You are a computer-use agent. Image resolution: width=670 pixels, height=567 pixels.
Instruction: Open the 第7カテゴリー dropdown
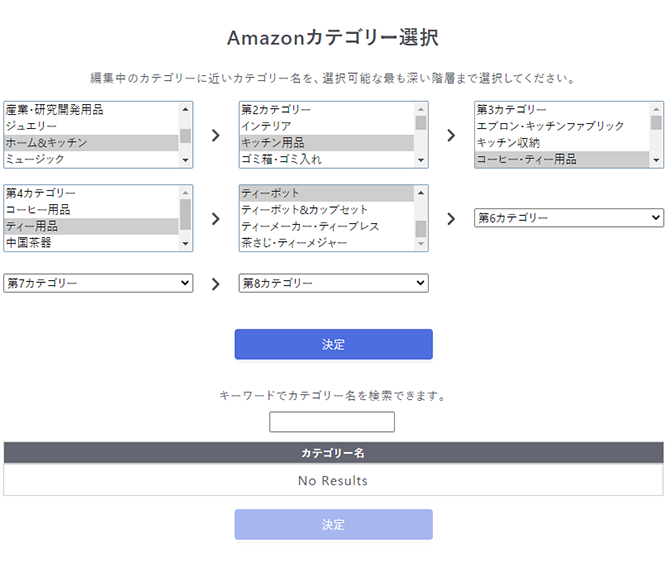98,283
